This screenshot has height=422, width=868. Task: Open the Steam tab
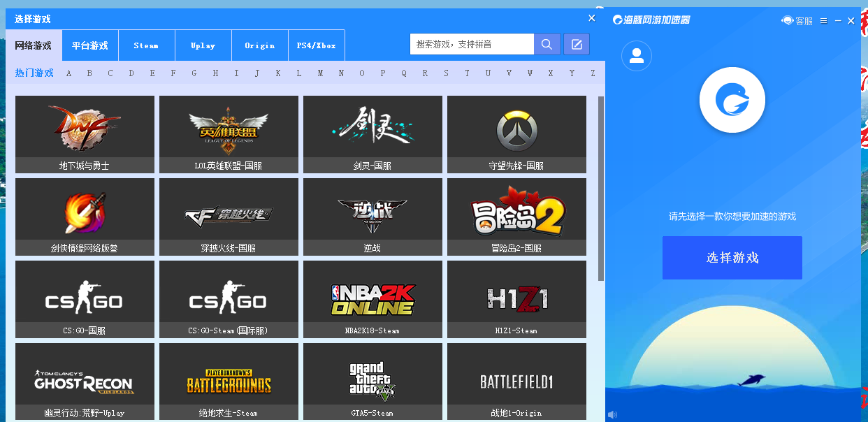[x=146, y=45]
